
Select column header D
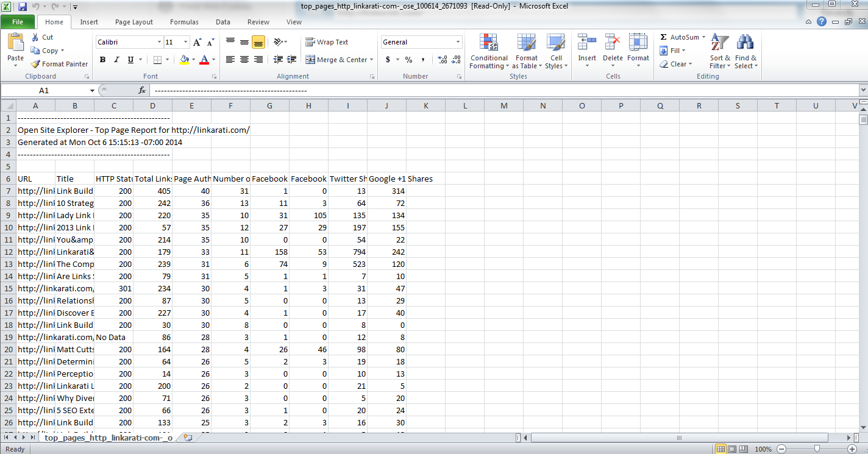[x=152, y=105]
